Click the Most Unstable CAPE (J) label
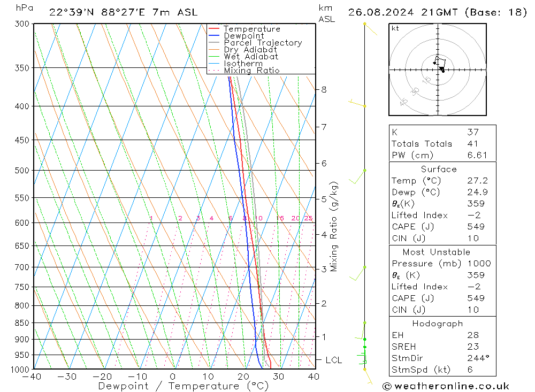The image size is (535, 392). point(413,298)
